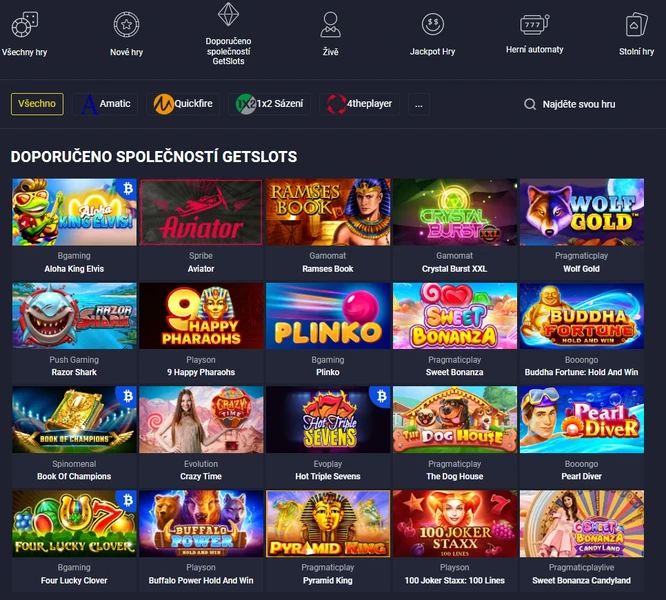Select the Všechno provider filter

coord(37,104)
